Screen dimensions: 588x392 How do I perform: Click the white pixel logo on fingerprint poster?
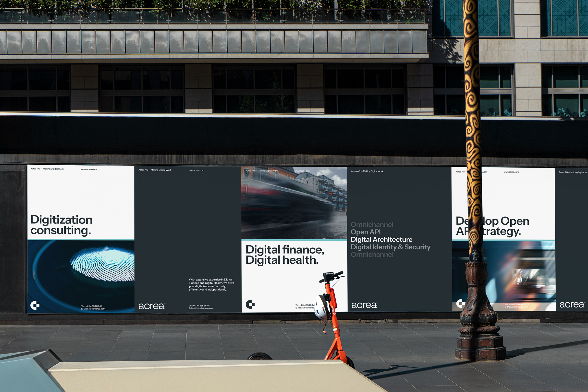tap(35, 305)
